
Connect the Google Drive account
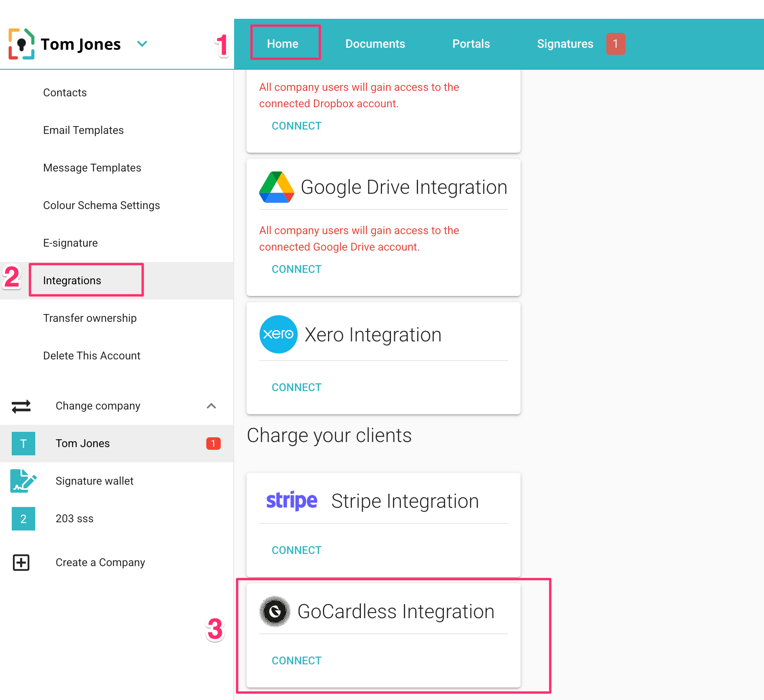[x=296, y=269]
